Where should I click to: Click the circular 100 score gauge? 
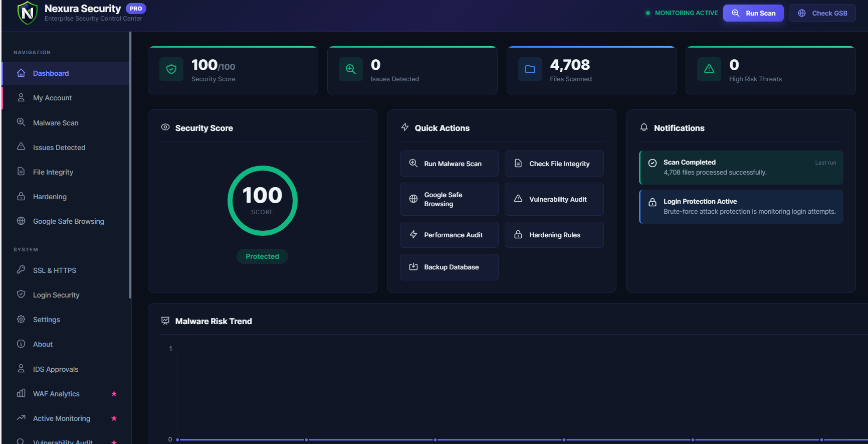point(263,201)
